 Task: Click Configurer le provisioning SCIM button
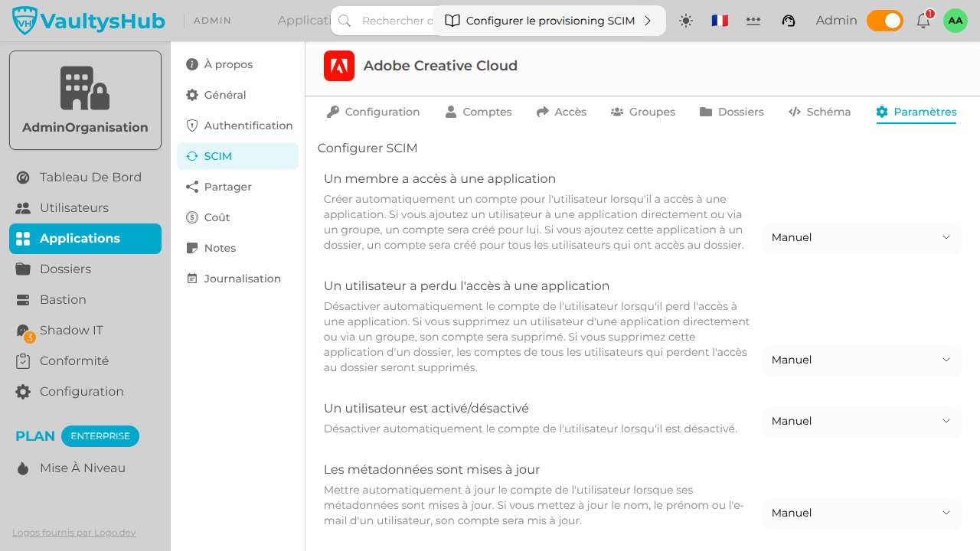(549, 21)
